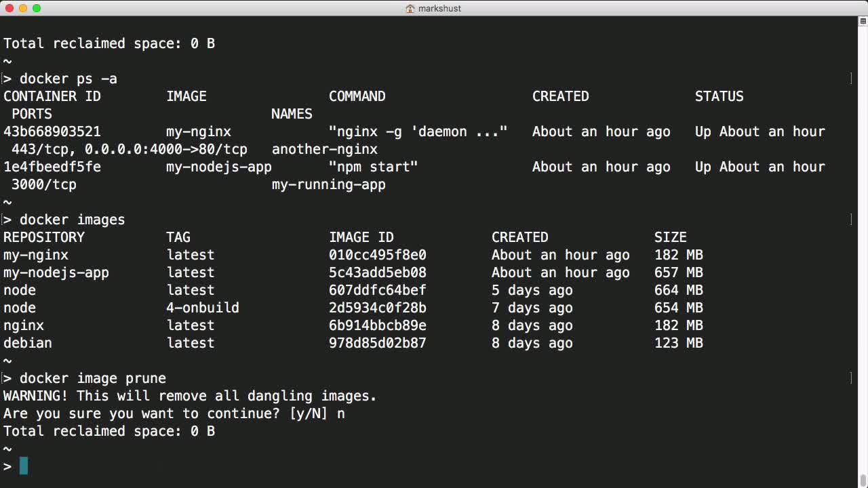Click the REPOSITORY column header

[44, 237]
